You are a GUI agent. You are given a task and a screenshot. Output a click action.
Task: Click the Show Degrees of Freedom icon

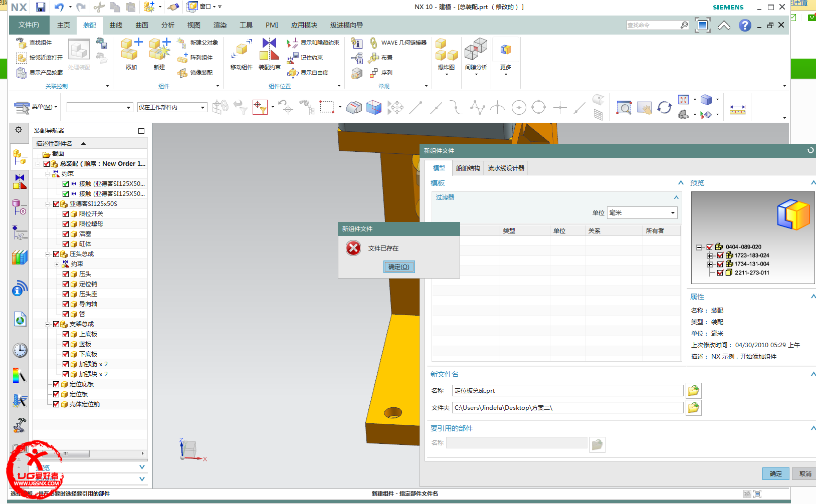(293, 73)
